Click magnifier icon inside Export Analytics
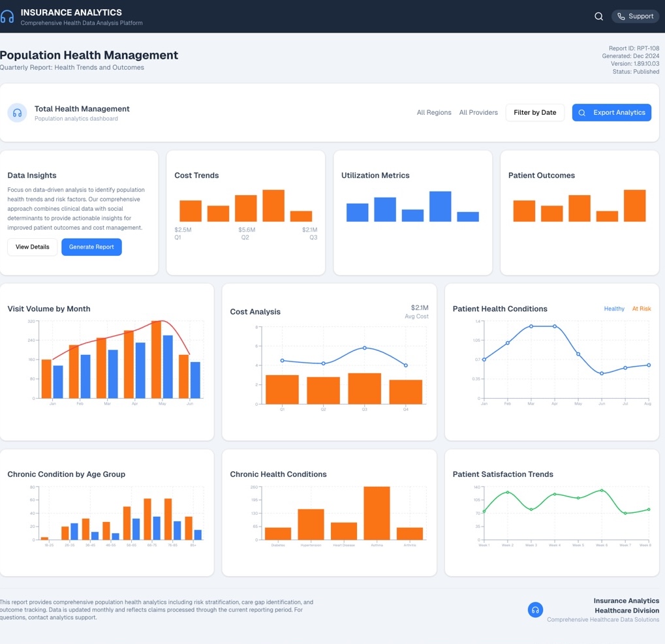665x644 pixels. tap(582, 113)
